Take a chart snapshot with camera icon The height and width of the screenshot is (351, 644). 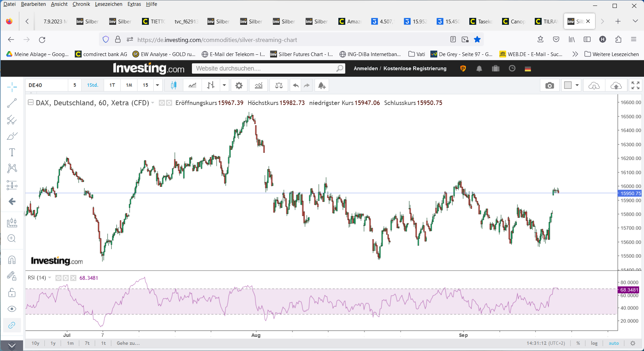point(550,85)
